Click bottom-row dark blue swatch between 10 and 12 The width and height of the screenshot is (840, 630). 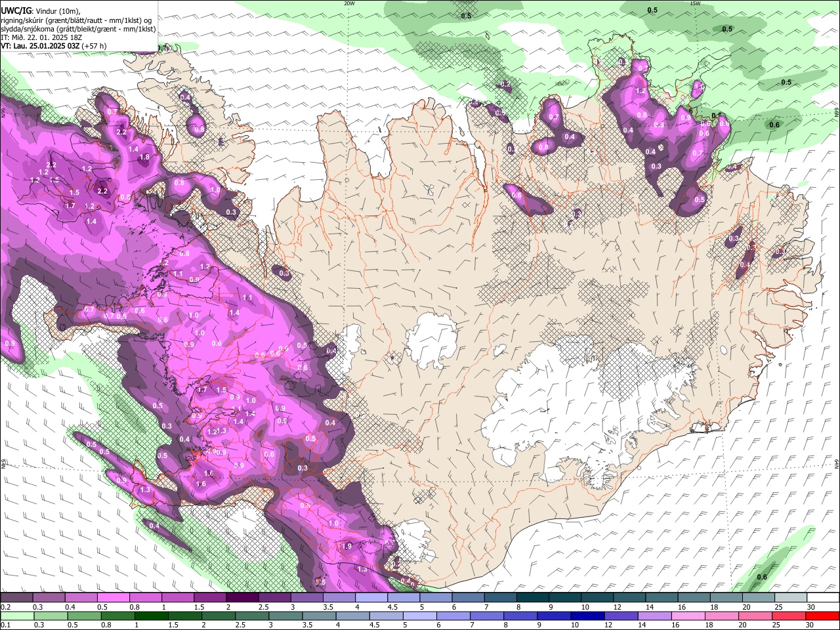pos(587,616)
